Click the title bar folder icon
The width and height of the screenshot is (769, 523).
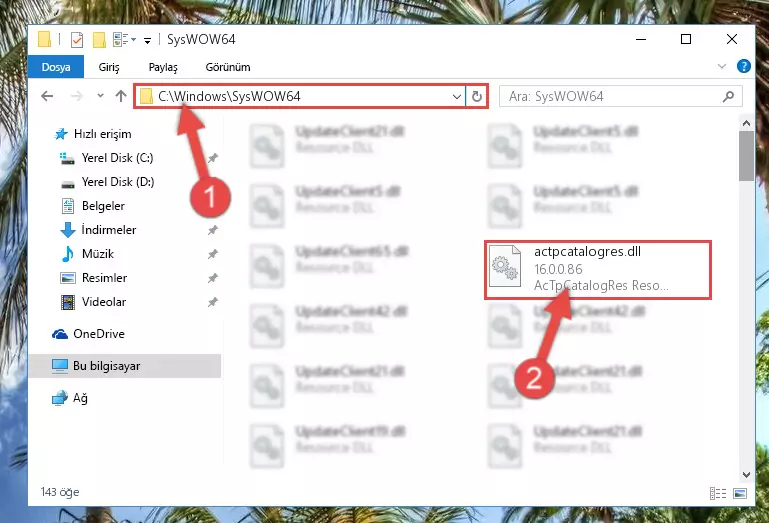point(44,39)
